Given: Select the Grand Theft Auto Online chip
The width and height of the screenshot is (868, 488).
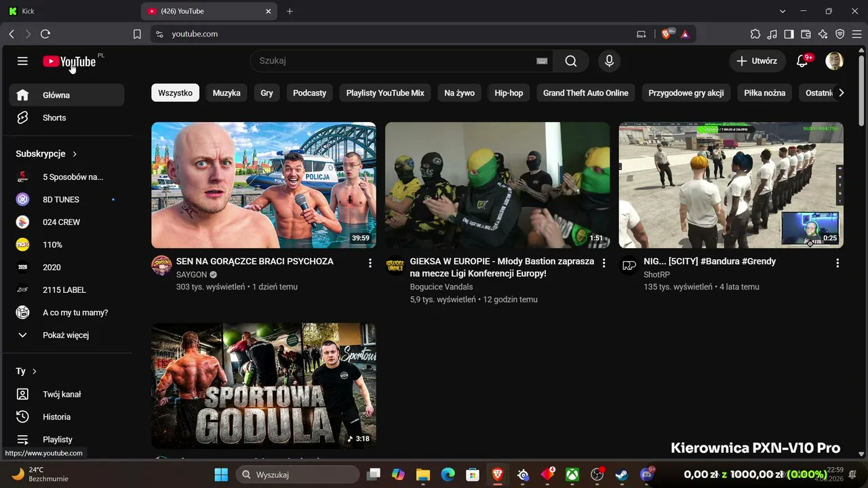Looking at the screenshot, I should [x=586, y=93].
